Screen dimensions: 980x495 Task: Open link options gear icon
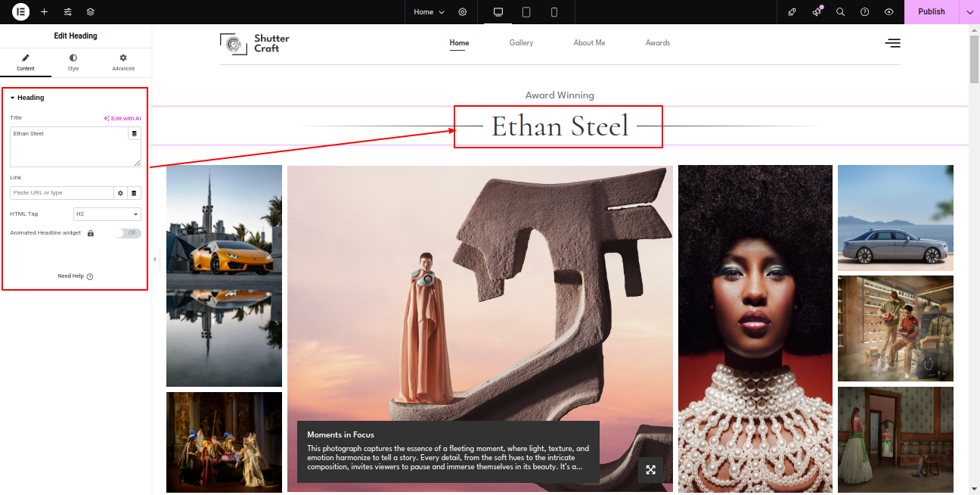coord(120,193)
